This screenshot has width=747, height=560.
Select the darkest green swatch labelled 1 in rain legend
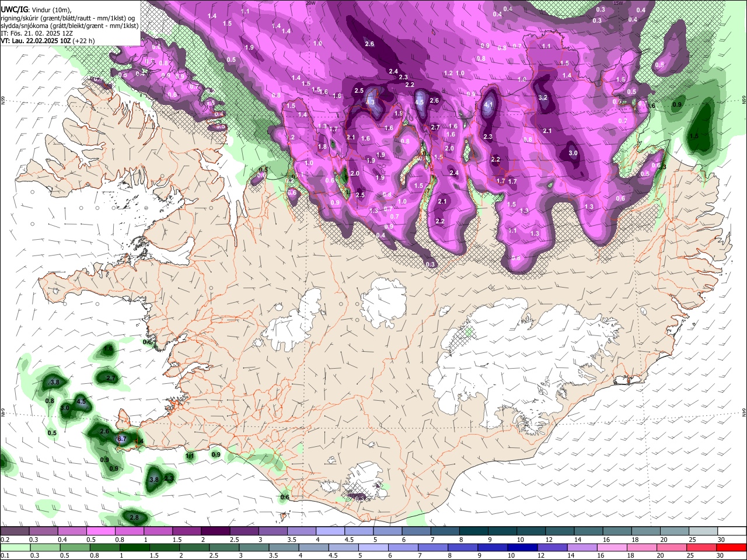[134, 547]
